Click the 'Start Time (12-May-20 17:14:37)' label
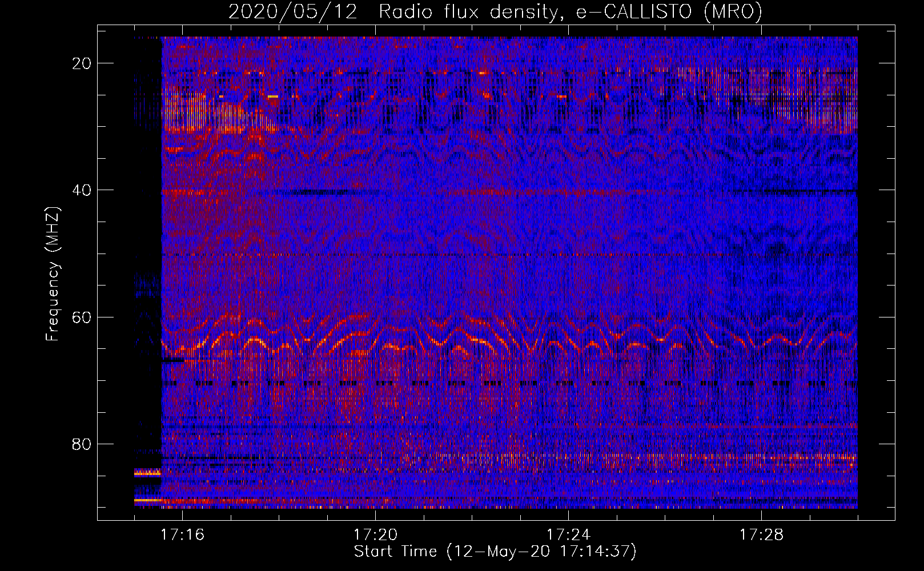 tap(495, 552)
